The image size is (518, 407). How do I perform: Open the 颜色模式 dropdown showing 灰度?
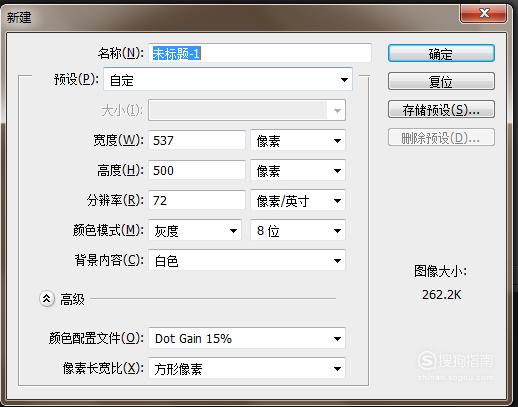(x=195, y=230)
